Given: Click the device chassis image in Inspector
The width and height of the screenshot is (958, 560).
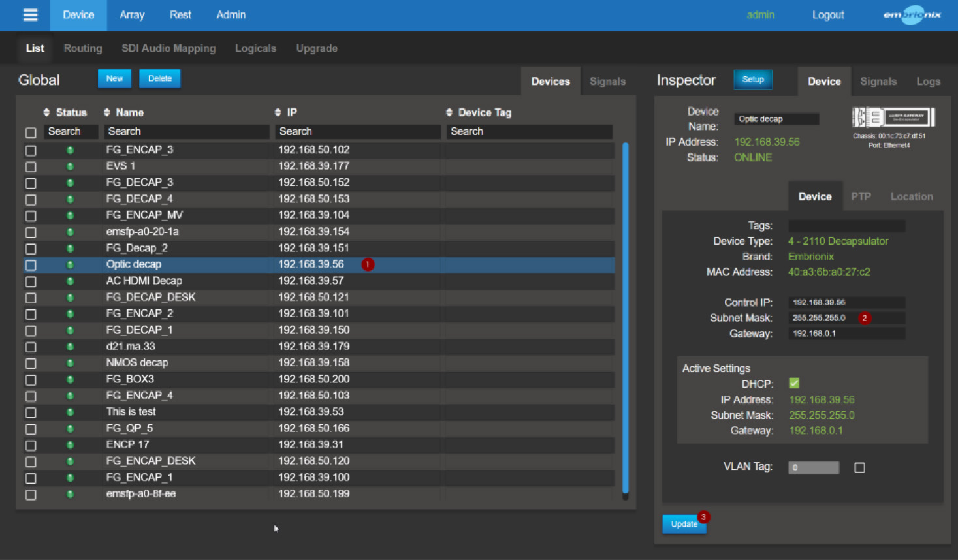Looking at the screenshot, I should (x=893, y=117).
